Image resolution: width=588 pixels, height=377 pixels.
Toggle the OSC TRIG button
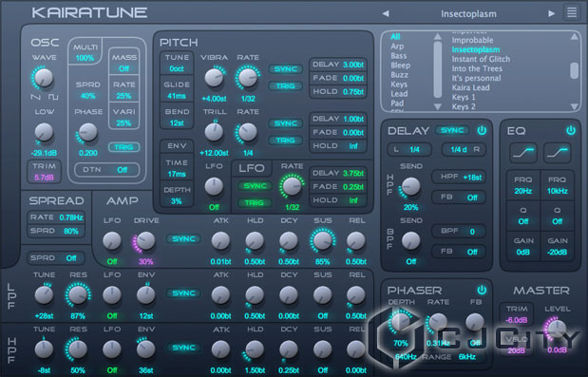click(123, 147)
